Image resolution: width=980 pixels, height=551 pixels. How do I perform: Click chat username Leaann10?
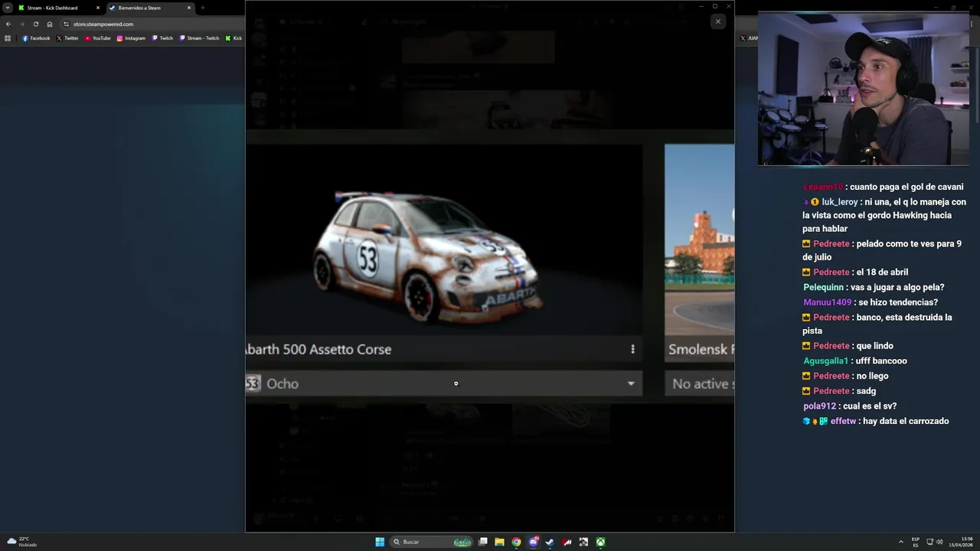pos(822,187)
